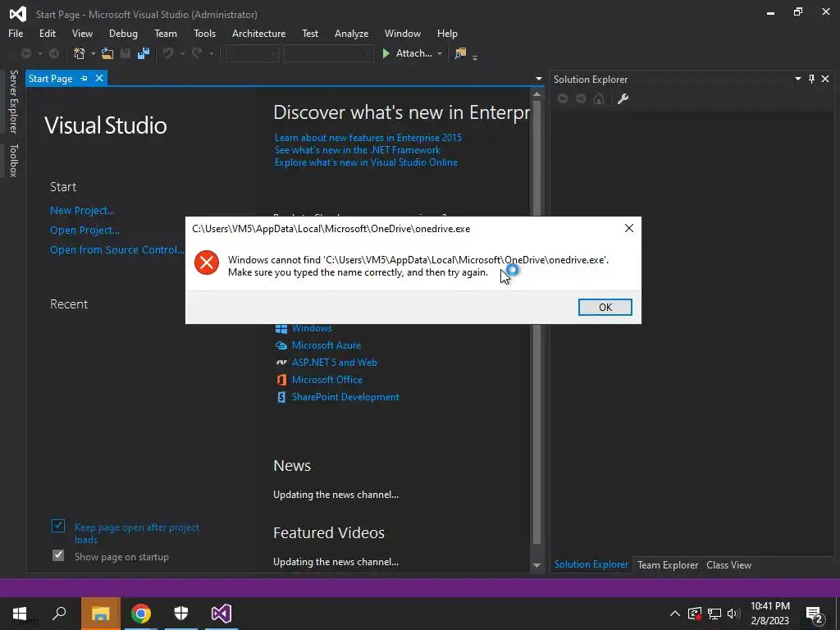Screen dimensions: 840x630
Task: Click the Visual Studio taskbar icon
Action: [x=221, y=614]
